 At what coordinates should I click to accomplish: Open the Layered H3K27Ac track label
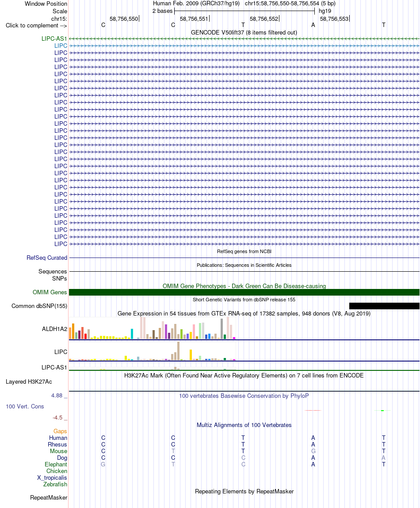point(29,381)
